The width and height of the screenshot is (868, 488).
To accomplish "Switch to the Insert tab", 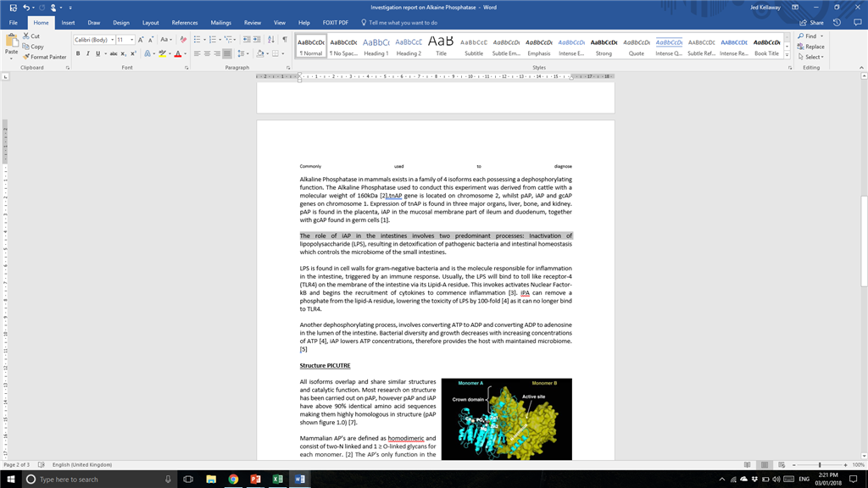I will (x=68, y=23).
